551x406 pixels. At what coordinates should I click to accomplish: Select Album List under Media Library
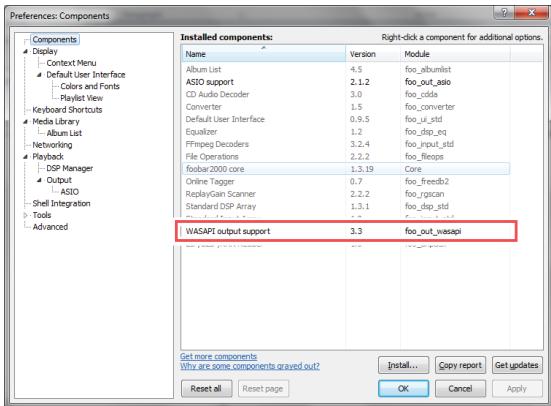pyautogui.click(x=64, y=133)
